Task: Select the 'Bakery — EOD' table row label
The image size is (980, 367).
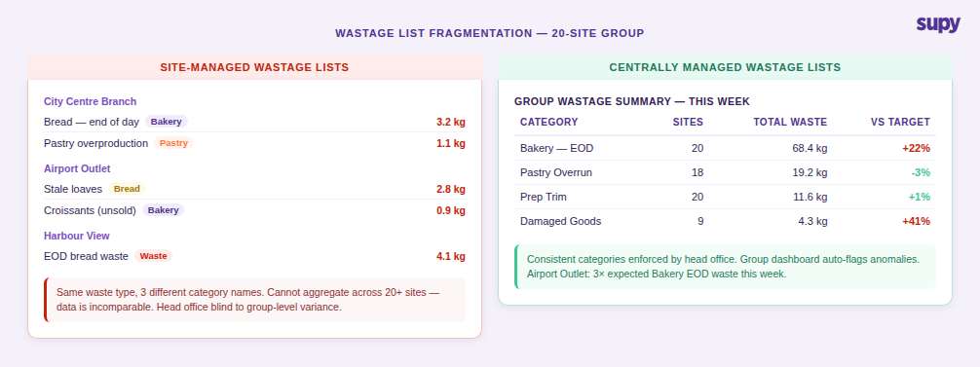Action: point(556,149)
